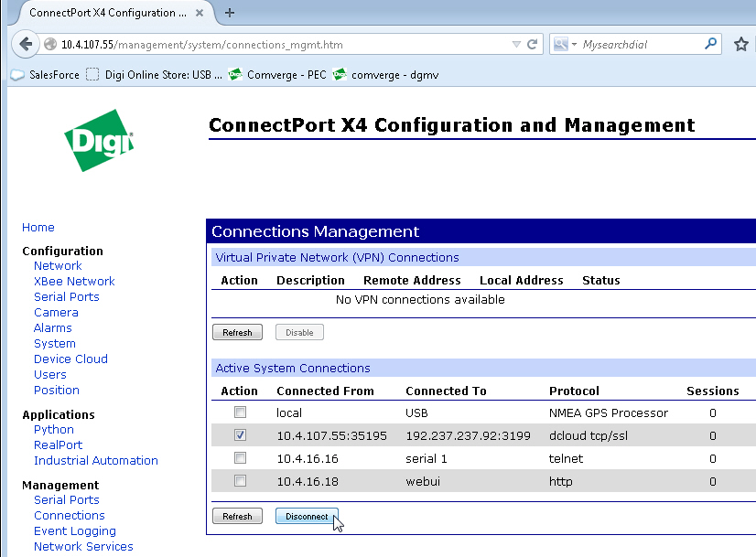Open the Event Logging management page
The height and width of the screenshot is (557, 756).
(75, 530)
